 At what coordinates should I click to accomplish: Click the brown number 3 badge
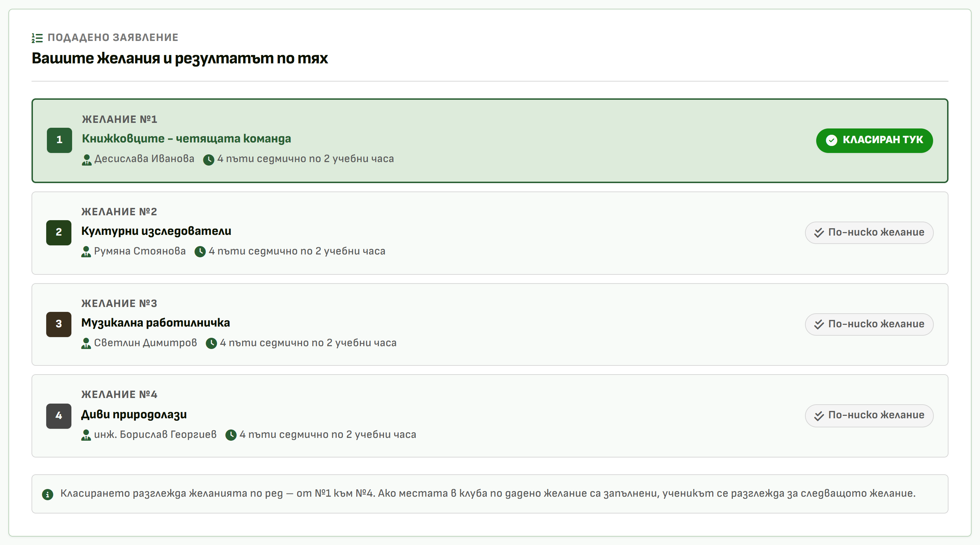click(58, 324)
